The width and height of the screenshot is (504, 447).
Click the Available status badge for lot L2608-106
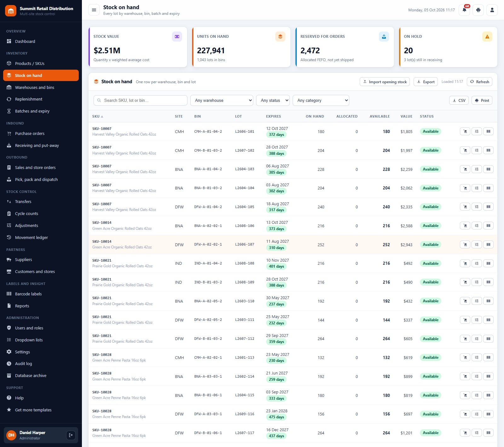[x=431, y=226]
